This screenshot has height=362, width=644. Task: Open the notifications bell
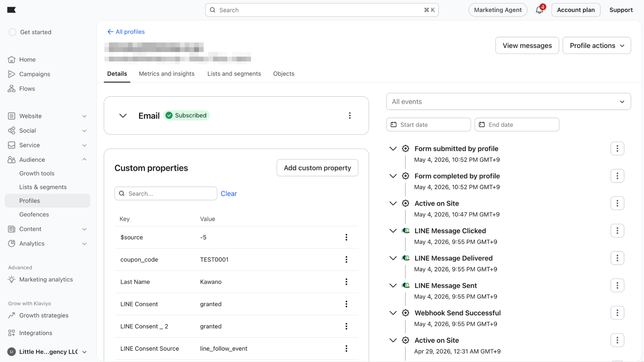539,10
